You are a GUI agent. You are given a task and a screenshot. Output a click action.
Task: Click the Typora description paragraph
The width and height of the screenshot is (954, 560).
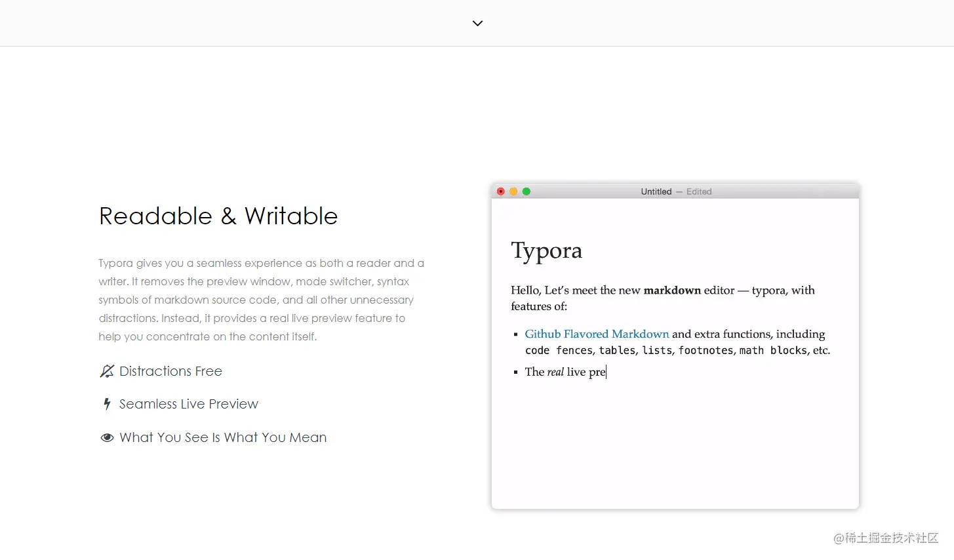point(262,300)
